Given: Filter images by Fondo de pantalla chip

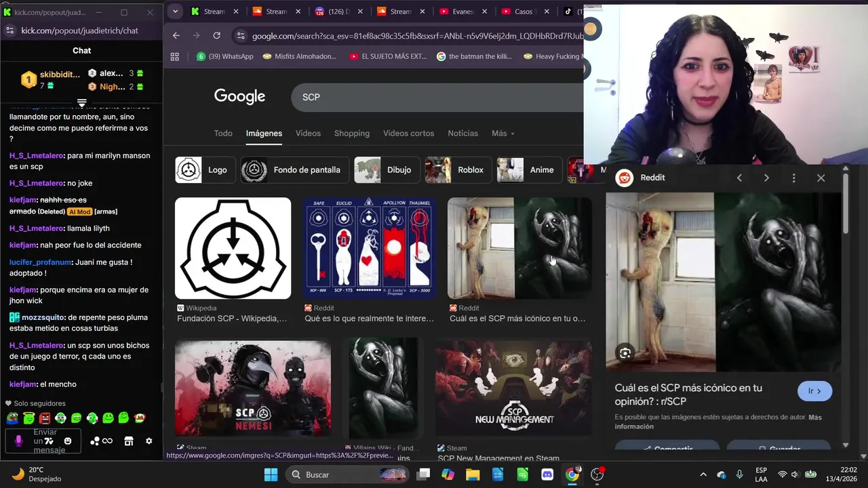Looking at the screenshot, I should [x=295, y=170].
